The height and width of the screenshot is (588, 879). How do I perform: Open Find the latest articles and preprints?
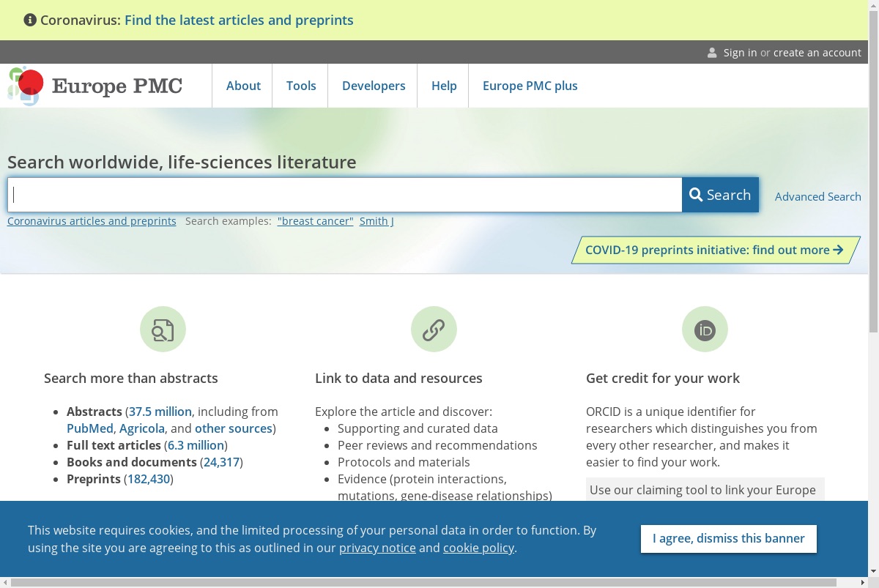[x=239, y=20]
